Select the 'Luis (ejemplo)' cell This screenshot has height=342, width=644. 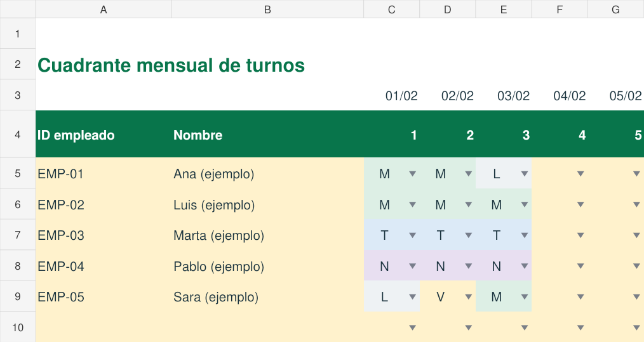(267, 204)
